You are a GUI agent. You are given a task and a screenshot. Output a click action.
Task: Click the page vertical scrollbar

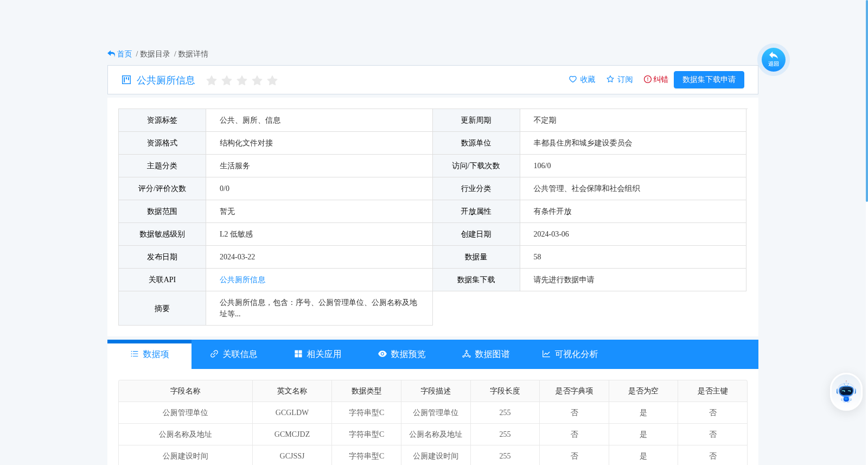click(866, 100)
